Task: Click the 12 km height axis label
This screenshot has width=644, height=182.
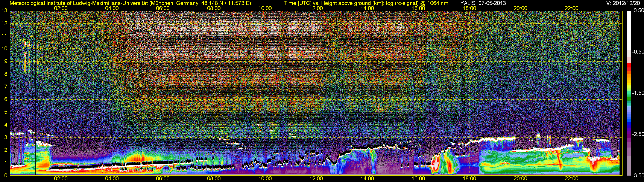Action: [x=5, y=23]
